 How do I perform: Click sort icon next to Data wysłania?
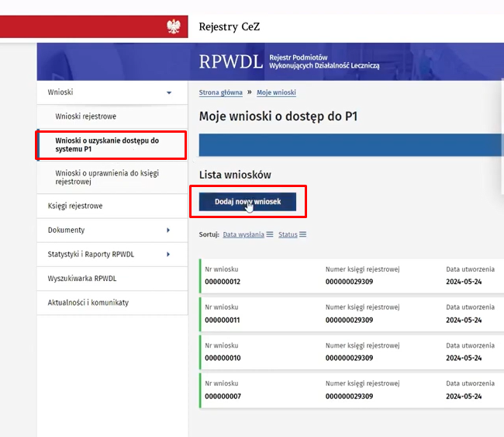click(x=270, y=234)
